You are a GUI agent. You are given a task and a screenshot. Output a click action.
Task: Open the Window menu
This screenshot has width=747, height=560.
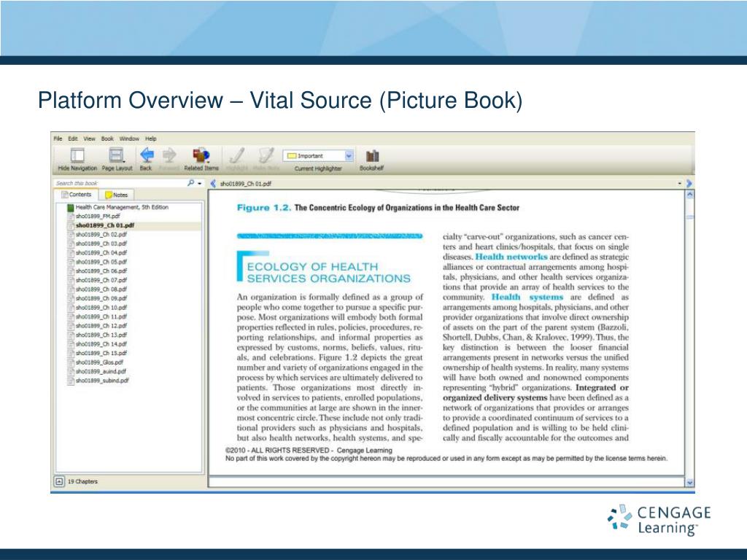(x=129, y=139)
